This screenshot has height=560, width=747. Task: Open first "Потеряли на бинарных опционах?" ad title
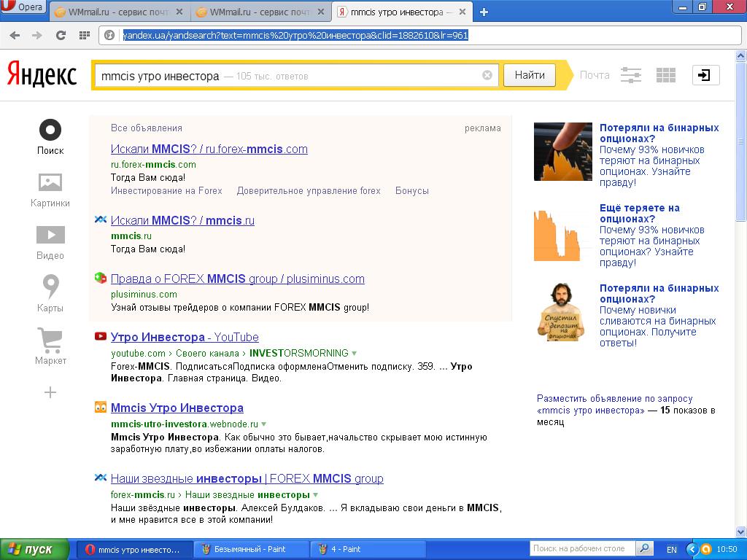click(x=659, y=133)
